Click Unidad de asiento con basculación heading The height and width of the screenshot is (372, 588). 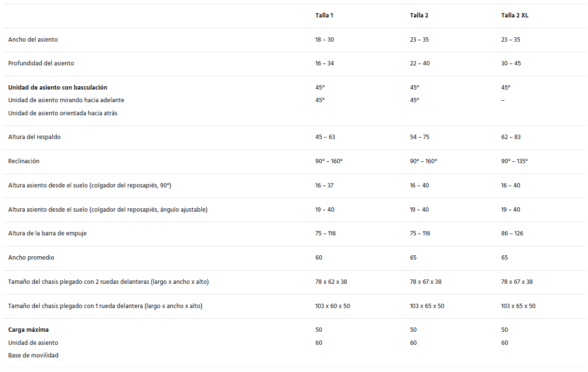pos(58,88)
